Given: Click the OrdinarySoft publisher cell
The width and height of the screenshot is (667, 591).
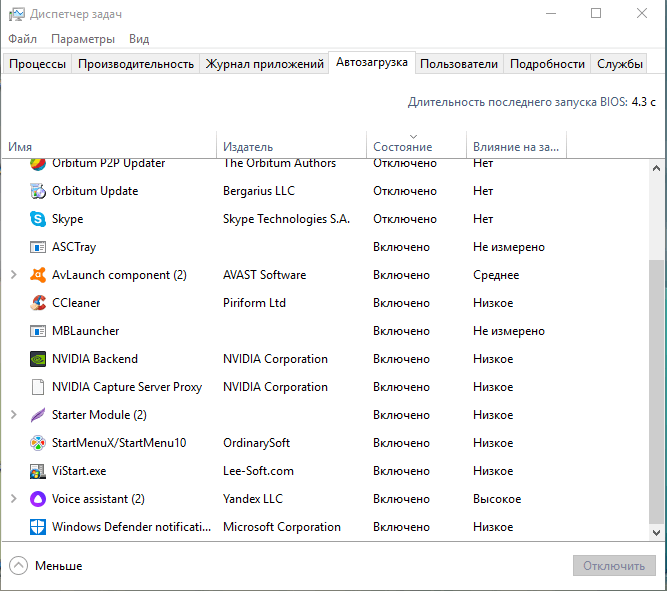Looking at the screenshot, I should [257, 443].
